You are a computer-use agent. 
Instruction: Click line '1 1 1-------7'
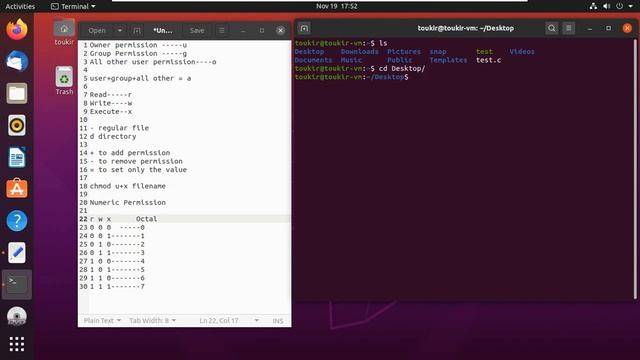click(117, 287)
